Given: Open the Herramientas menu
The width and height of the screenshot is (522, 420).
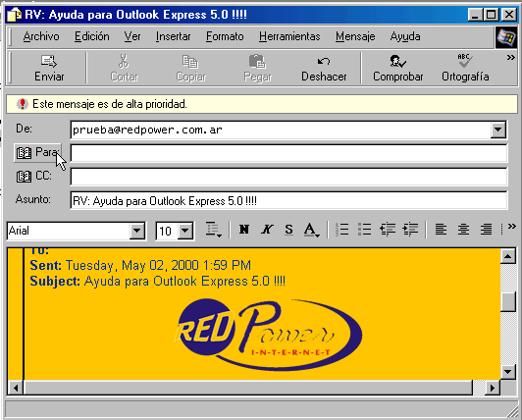Looking at the screenshot, I should 289,36.
